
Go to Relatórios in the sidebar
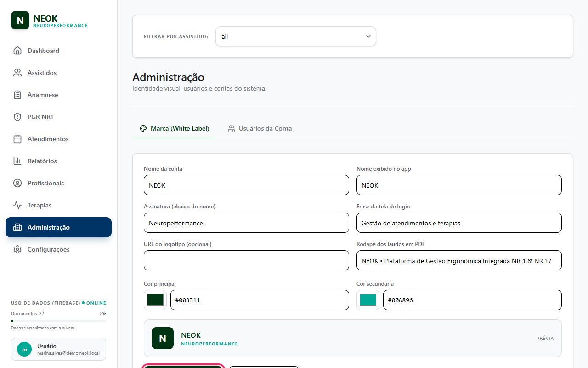(58, 161)
